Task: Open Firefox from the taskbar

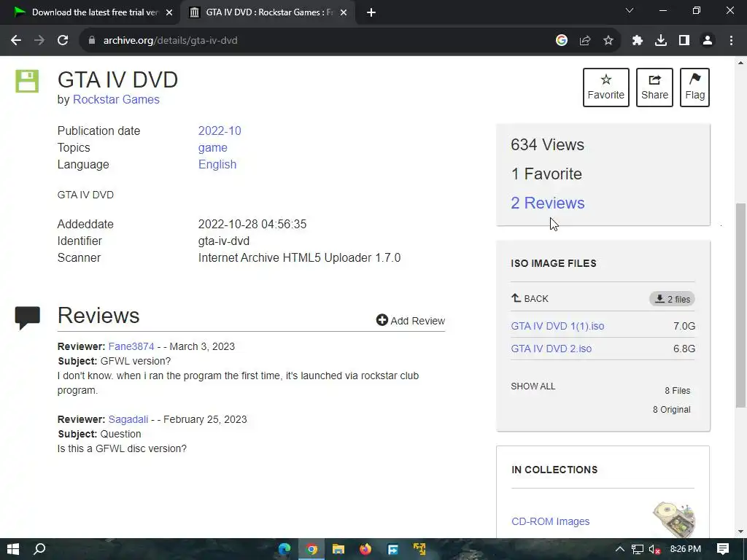Action: click(365, 549)
